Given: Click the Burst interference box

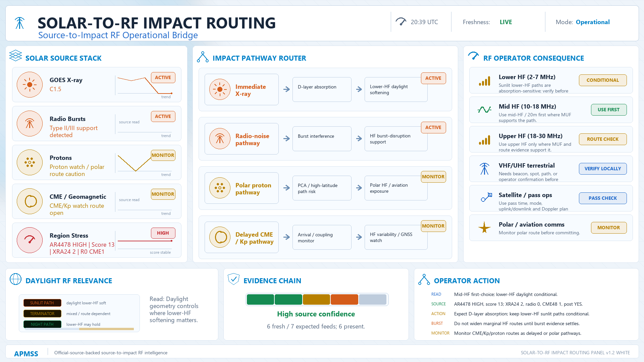Looking at the screenshot, I should pos(322,139).
